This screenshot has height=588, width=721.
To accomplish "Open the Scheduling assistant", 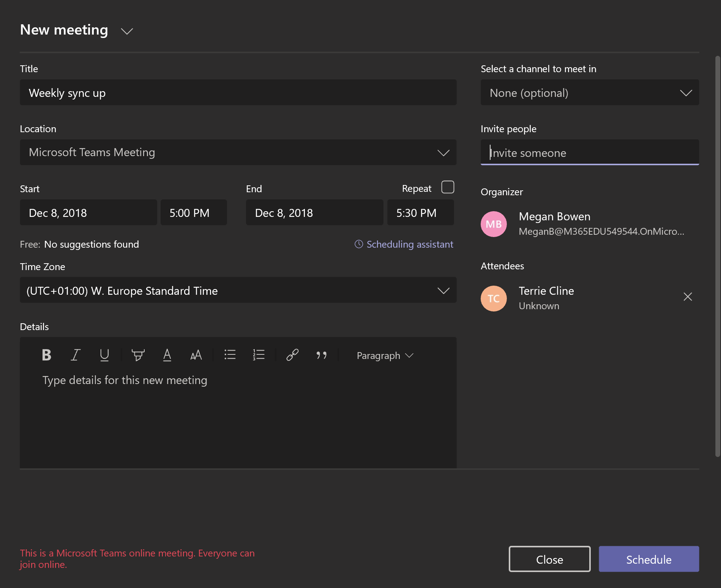I will 404,244.
